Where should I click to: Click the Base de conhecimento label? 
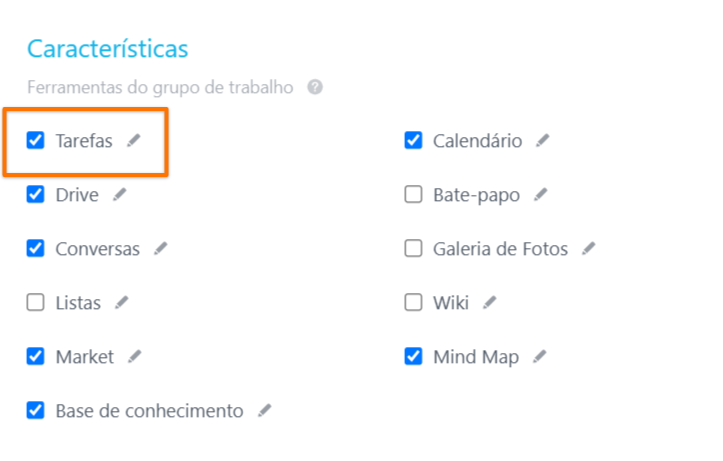(x=149, y=411)
